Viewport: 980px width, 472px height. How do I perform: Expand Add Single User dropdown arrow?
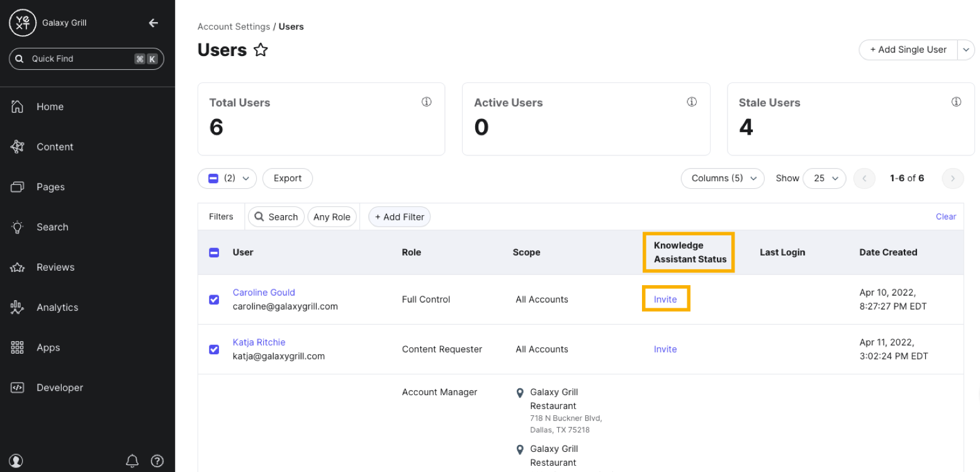[966, 50]
